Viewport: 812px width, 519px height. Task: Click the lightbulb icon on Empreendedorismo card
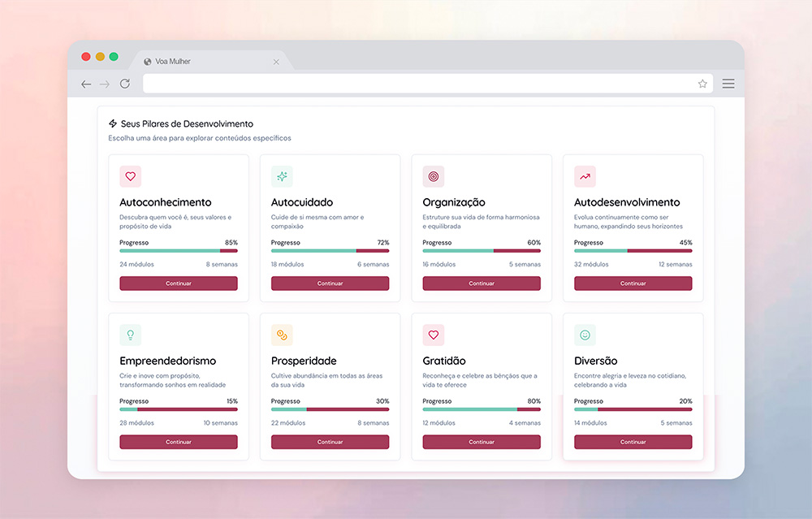130,335
